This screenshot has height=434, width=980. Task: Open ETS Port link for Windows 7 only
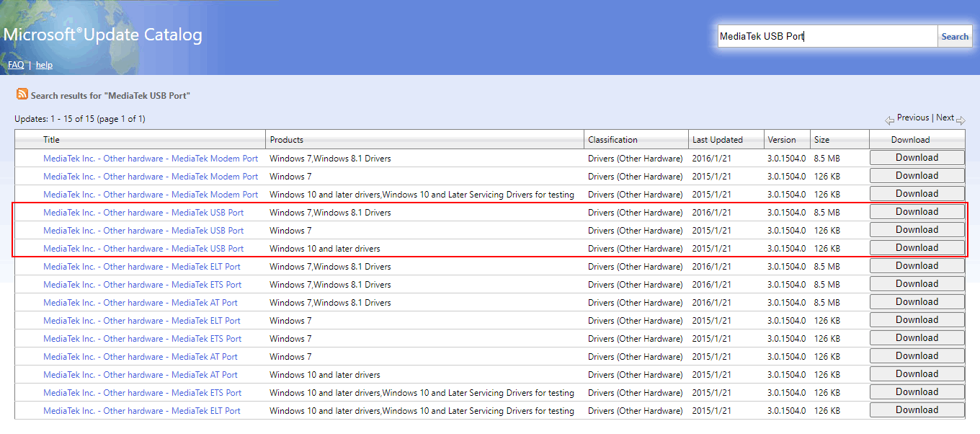click(x=143, y=339)
